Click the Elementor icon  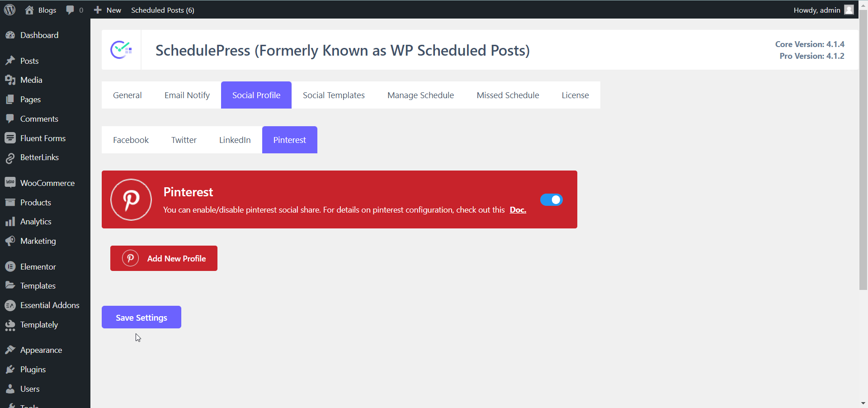coord(10,266)
